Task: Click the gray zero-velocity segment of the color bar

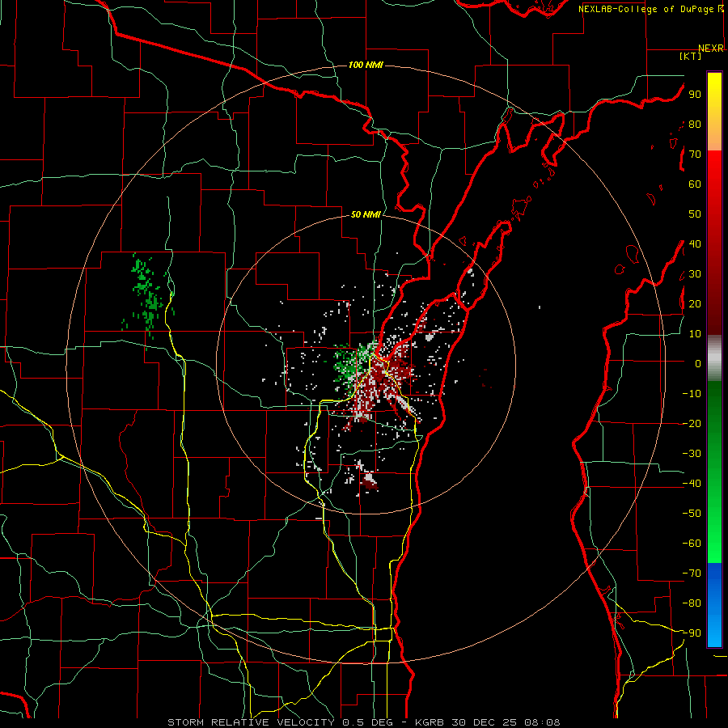Action: [714, 358]
